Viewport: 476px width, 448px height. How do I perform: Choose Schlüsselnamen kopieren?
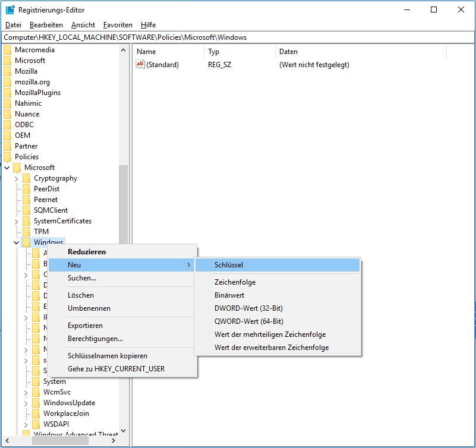point(121,356)
